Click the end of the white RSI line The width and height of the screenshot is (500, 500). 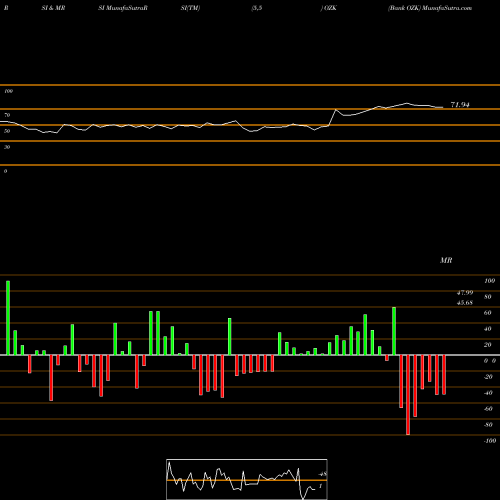(443, 107)
